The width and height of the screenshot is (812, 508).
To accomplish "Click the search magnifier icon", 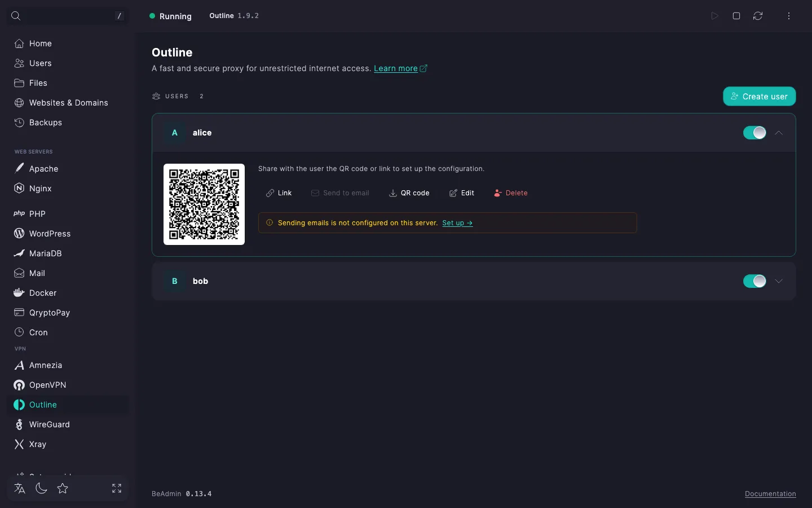I will 16,16.
